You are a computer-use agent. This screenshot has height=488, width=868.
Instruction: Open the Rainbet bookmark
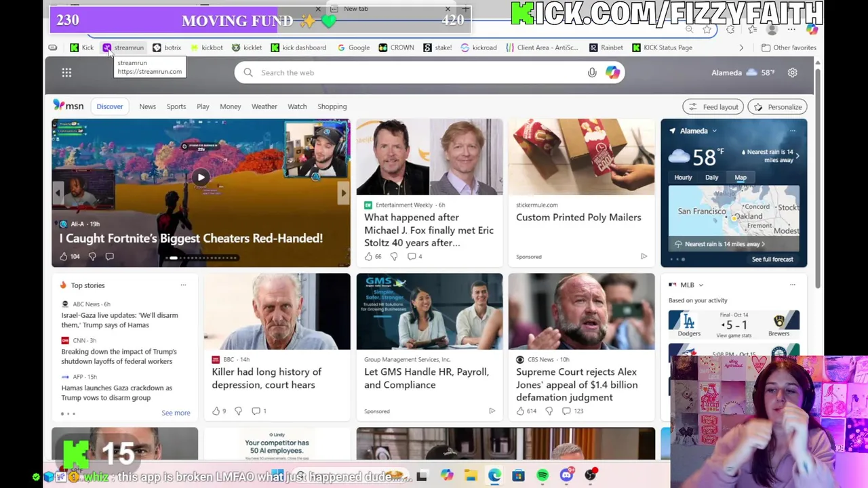click(x=606, y=47)
